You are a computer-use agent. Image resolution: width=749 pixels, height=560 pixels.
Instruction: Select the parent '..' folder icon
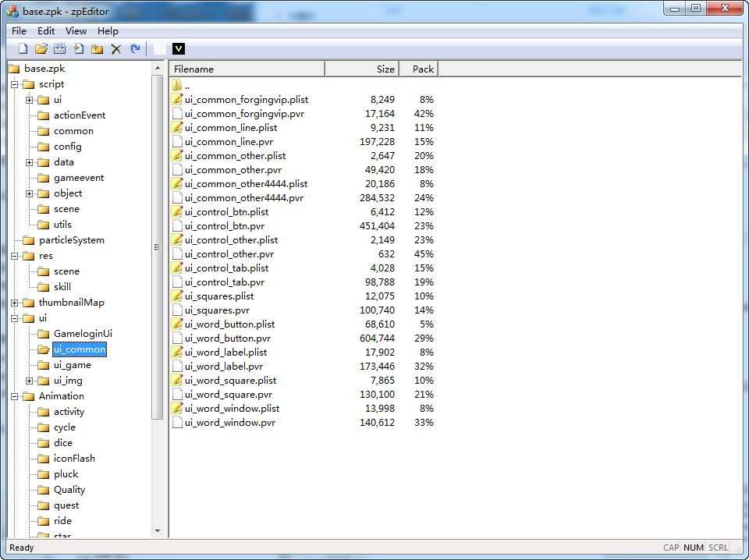click(177, 86)
